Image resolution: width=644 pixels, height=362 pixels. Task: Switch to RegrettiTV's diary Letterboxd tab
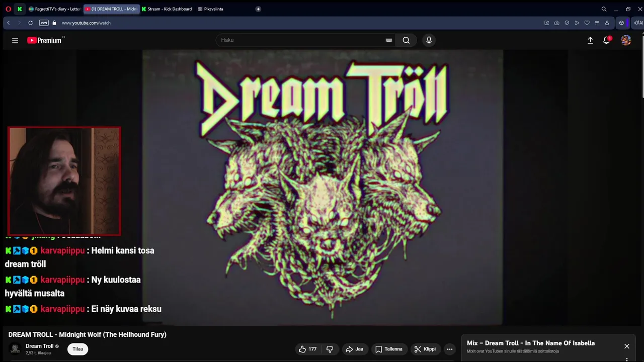click(x=54, y=9)
